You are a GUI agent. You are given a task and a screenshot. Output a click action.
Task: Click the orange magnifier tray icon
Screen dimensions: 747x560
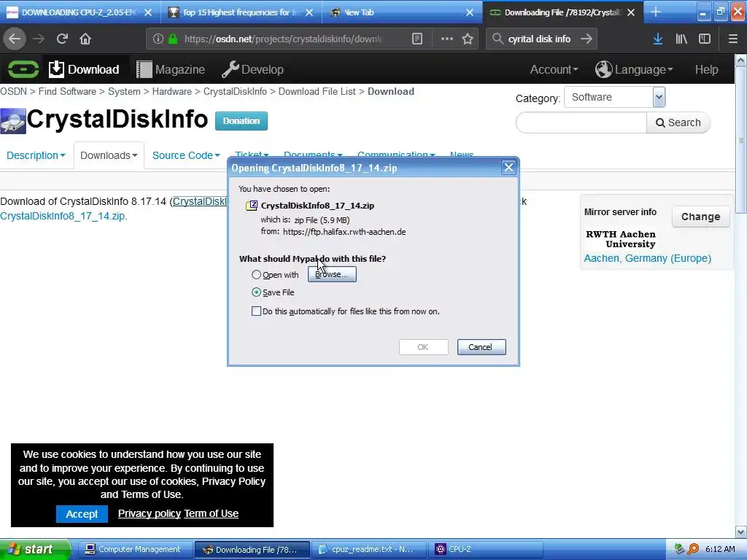tap(693, 549)
